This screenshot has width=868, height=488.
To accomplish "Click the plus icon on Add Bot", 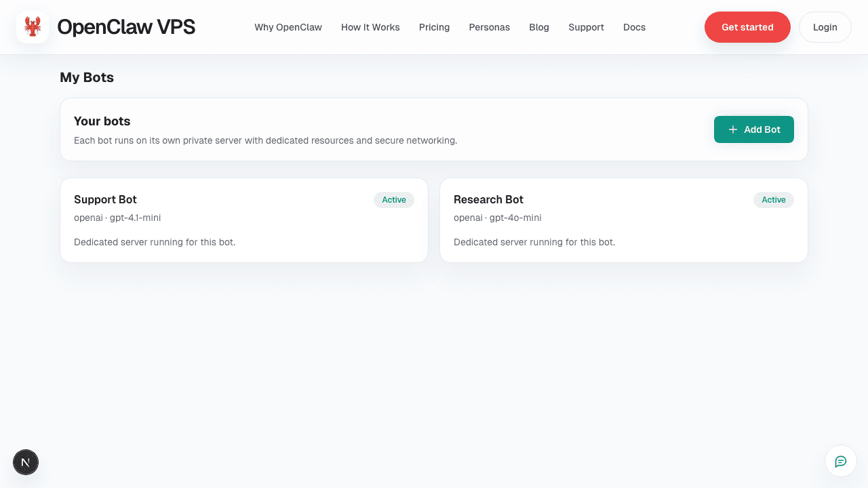I will 732,129.
